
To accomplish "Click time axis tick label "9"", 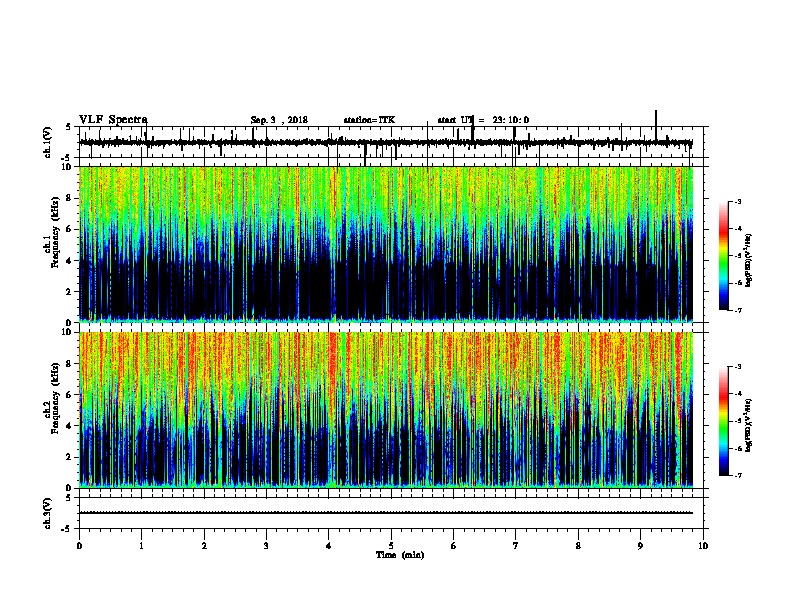I will coord(640,546).
